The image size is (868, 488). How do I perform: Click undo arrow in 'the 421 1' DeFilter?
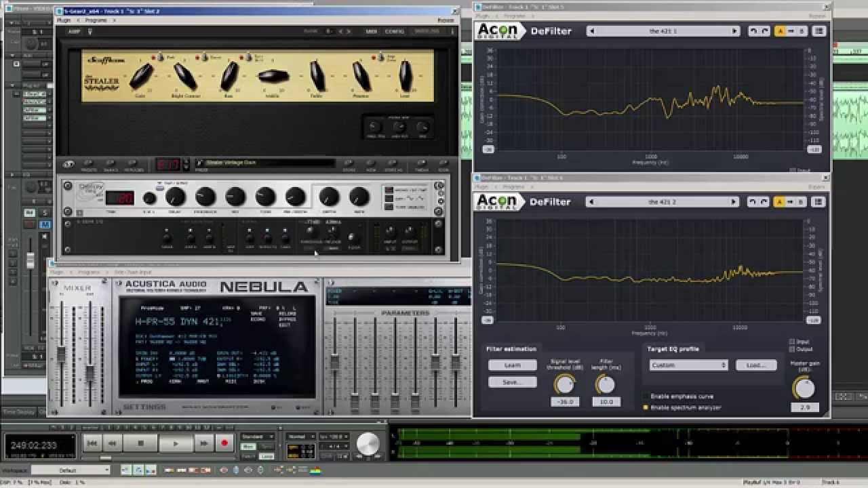(x=753, y=31)
